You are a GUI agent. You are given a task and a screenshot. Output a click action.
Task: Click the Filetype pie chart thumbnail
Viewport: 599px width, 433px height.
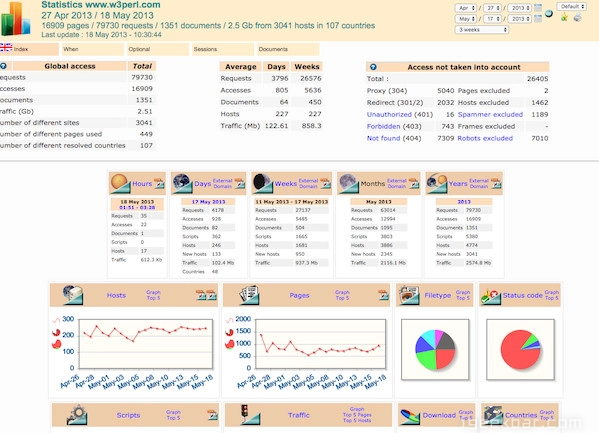pos(435,349)
